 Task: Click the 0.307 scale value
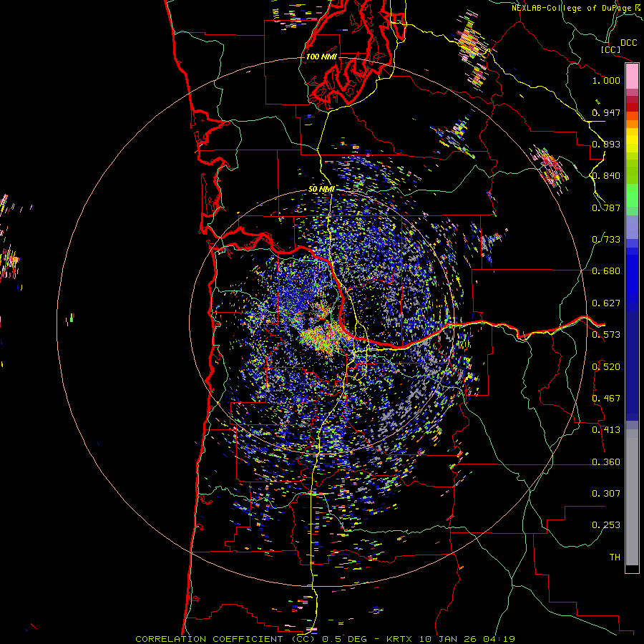606,494
